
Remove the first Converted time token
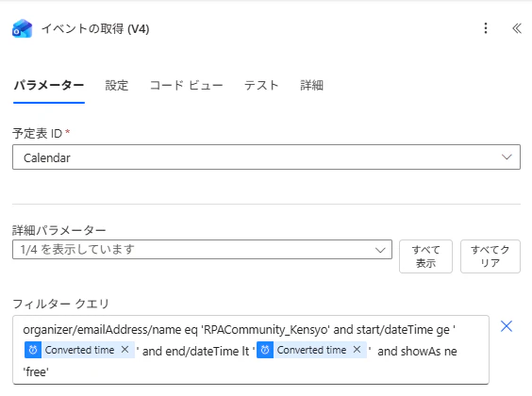[x=125, y=350]
